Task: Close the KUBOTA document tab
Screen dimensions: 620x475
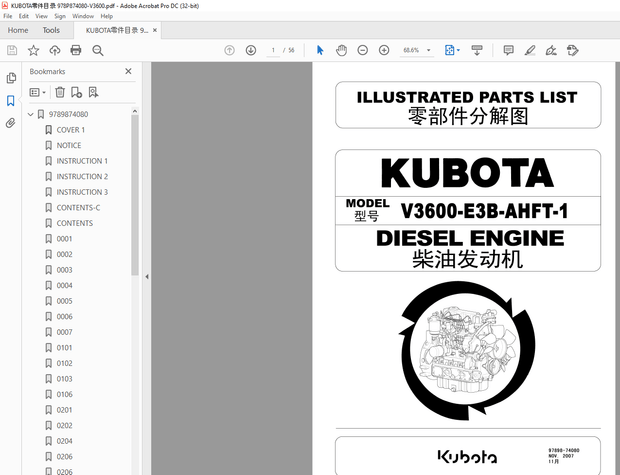Action: pos(155,30)
